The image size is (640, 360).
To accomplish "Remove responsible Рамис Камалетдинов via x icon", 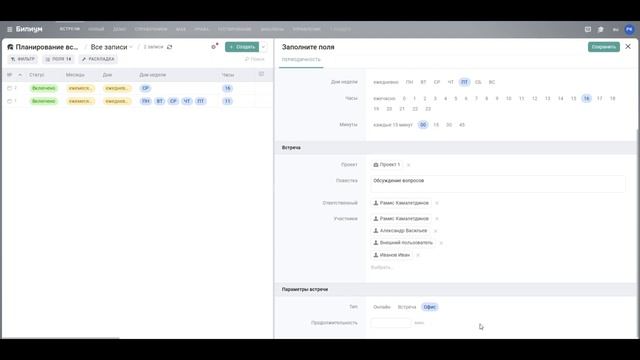I will click(437, 203).
